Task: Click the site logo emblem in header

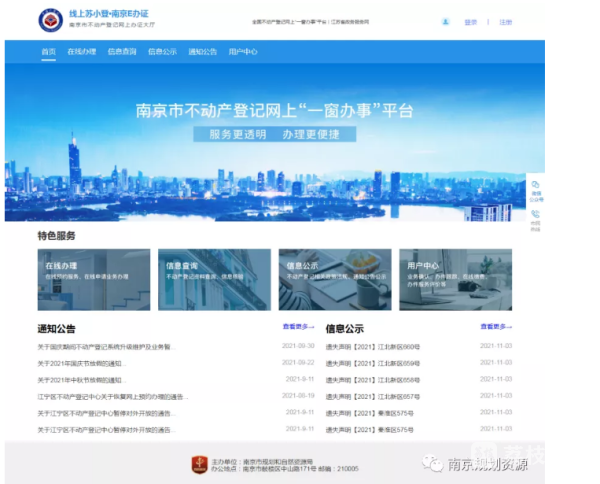Action: [x=48, y=20]
